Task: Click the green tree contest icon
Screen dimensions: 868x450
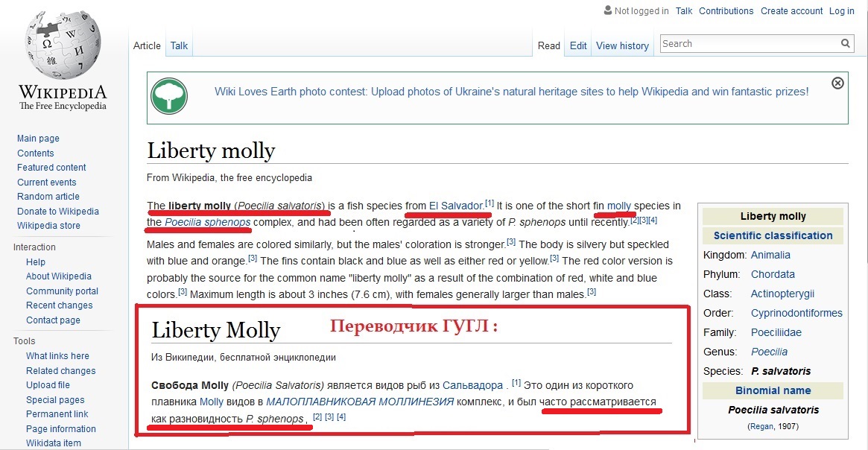Action: pos(169,96)
